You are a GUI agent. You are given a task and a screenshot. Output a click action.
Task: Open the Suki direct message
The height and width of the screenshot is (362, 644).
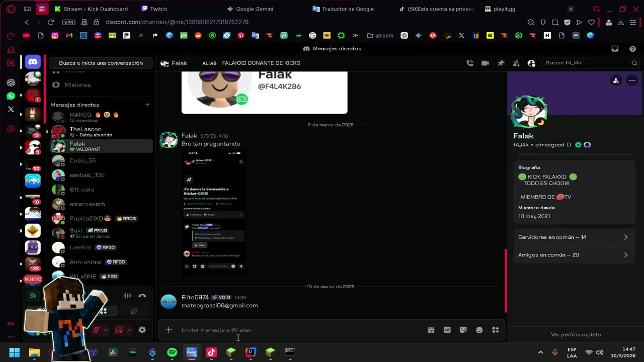pyautogui.click(x=101, y=233)
